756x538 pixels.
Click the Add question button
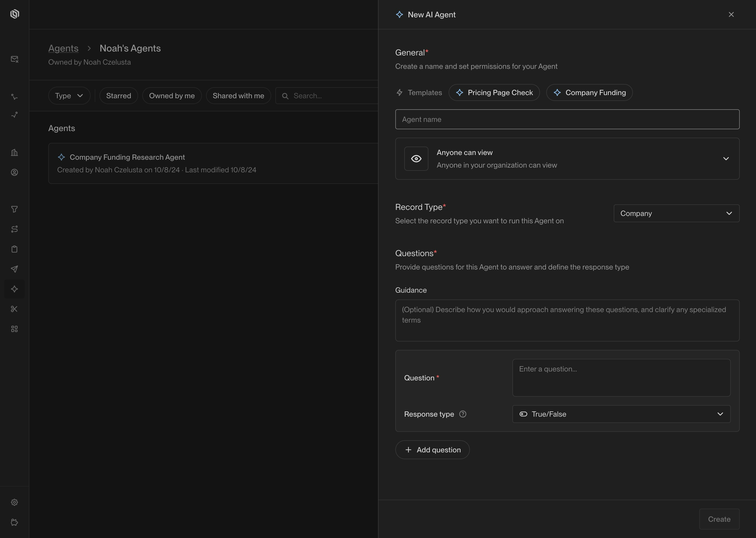click(432, 450)
